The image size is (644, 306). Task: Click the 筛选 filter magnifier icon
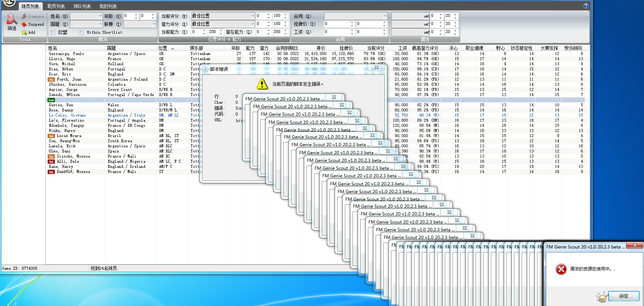coord(11,19)
